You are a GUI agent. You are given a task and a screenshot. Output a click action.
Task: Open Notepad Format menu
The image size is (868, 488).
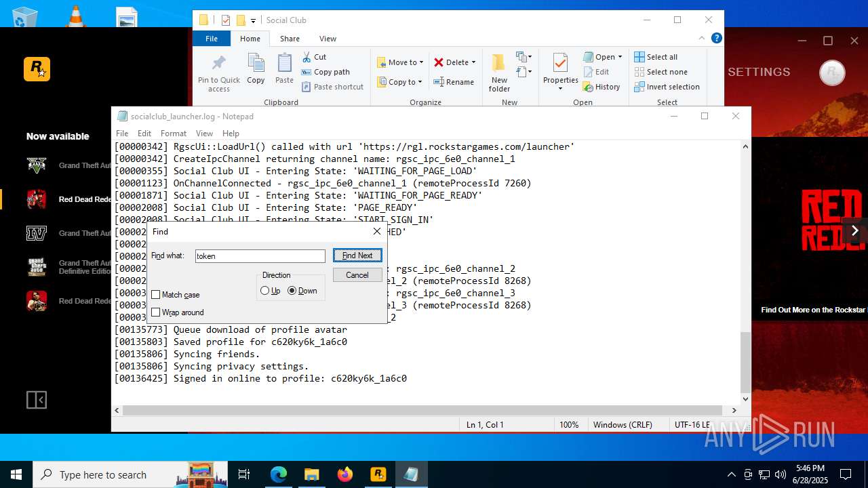tap(174, 134)
